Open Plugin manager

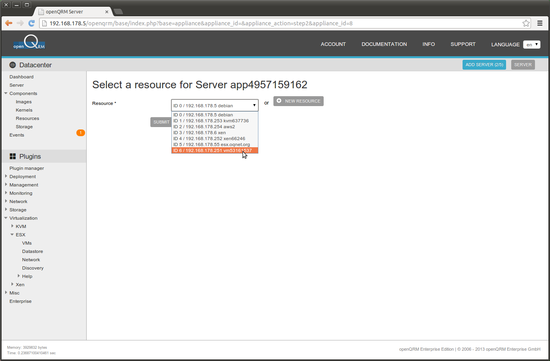point(27,168)
